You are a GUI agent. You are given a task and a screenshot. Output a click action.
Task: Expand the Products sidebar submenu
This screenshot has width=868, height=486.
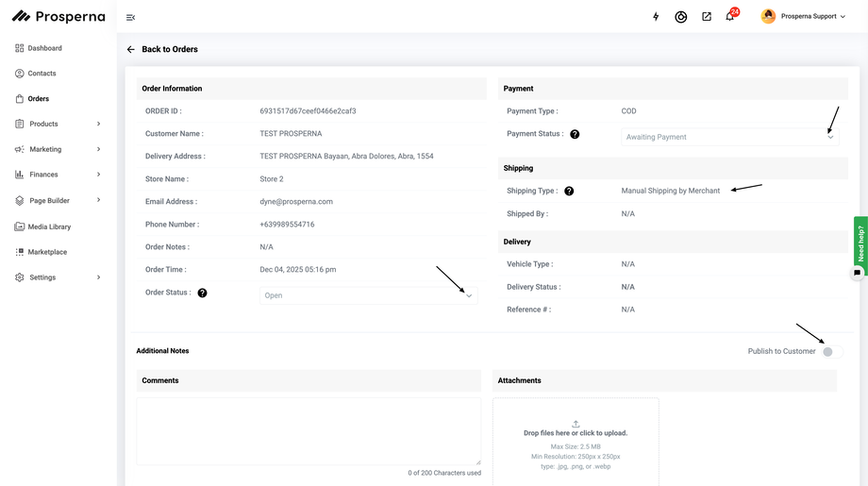click(x=98, y=124)
